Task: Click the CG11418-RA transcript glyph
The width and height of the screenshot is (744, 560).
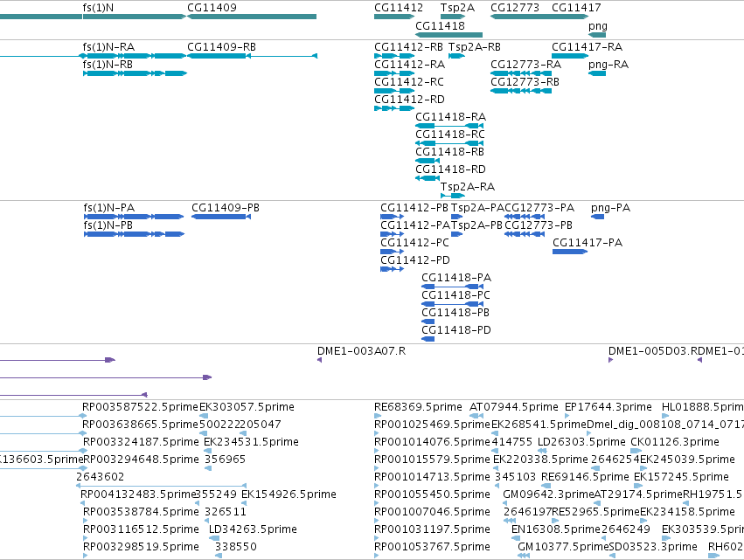Action: coord(449,126)
